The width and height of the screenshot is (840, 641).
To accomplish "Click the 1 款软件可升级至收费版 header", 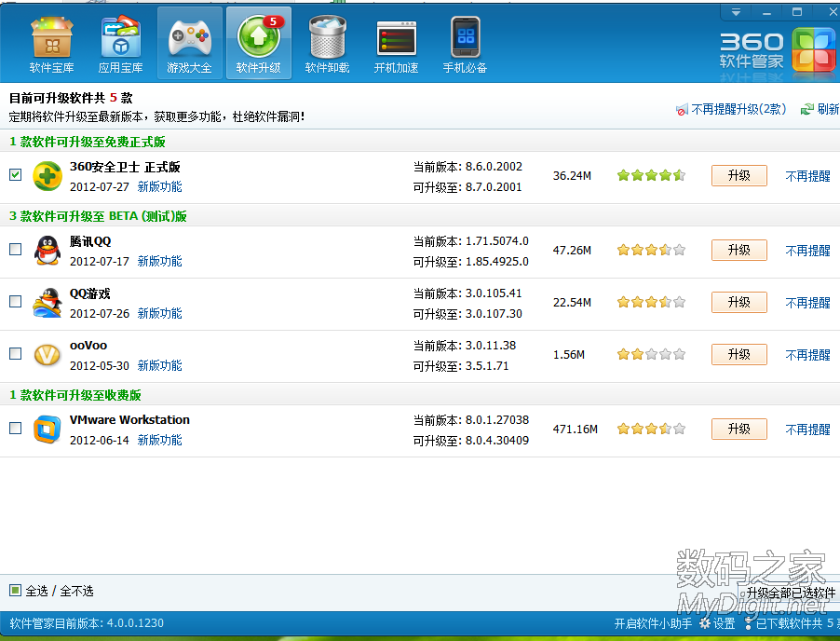I will click(x=75, y=396).
